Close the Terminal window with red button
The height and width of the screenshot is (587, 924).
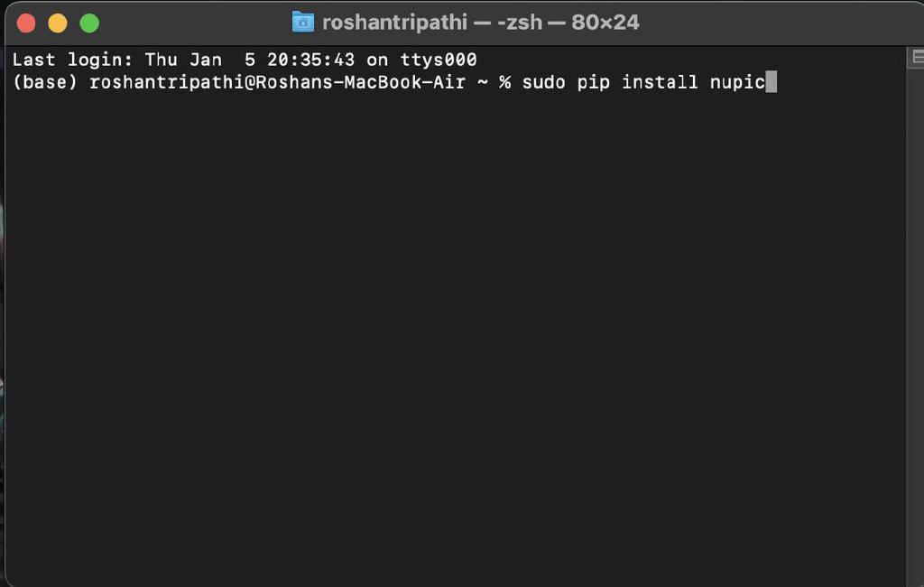click(x=26, y=23)
